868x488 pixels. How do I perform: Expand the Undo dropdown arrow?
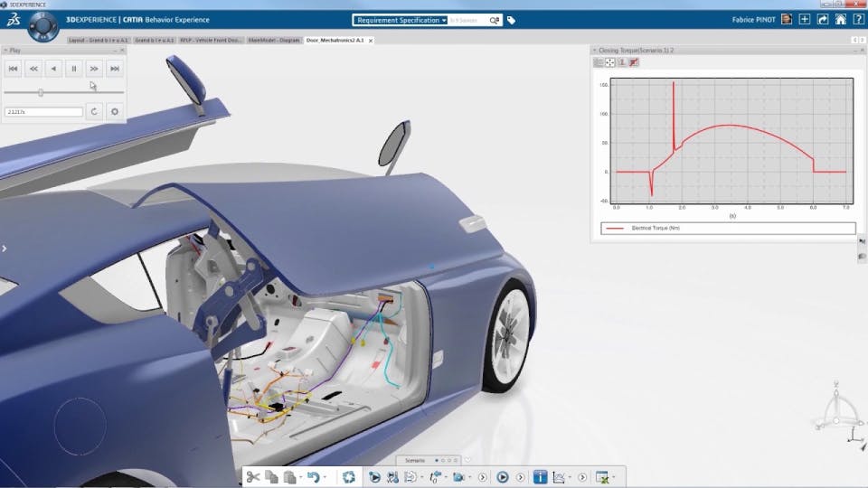[325, 477]
